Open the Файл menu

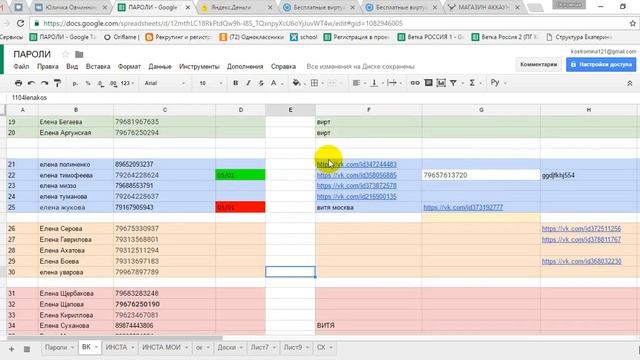tap(21, 67)
